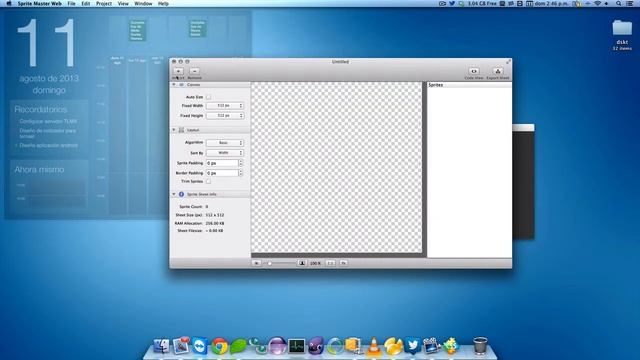This screenshot has height=360, width=640.
Task: Open the Sort By dropdown
Action: coord(225,153)
